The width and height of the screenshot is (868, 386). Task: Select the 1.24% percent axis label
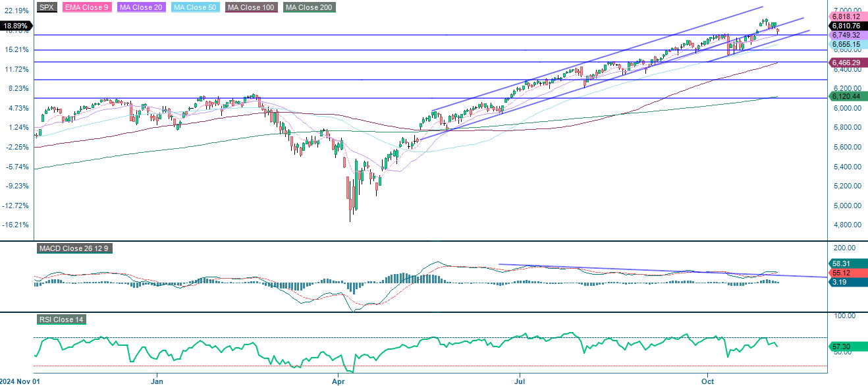17,128
